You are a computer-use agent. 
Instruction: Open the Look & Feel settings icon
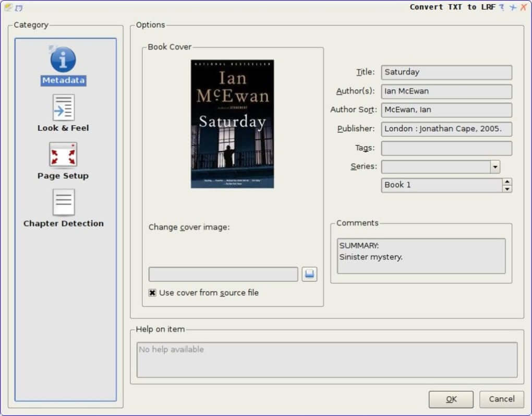pos(63,108)
